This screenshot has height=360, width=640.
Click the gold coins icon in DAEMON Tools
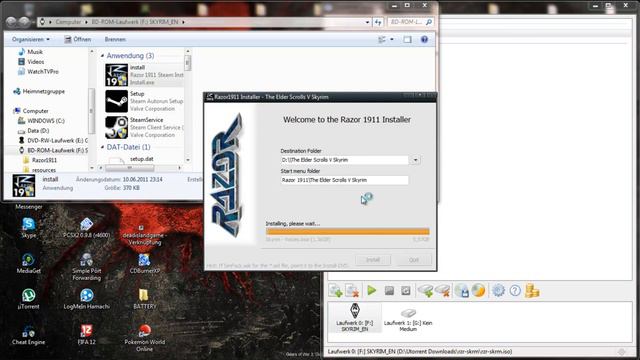532,291
